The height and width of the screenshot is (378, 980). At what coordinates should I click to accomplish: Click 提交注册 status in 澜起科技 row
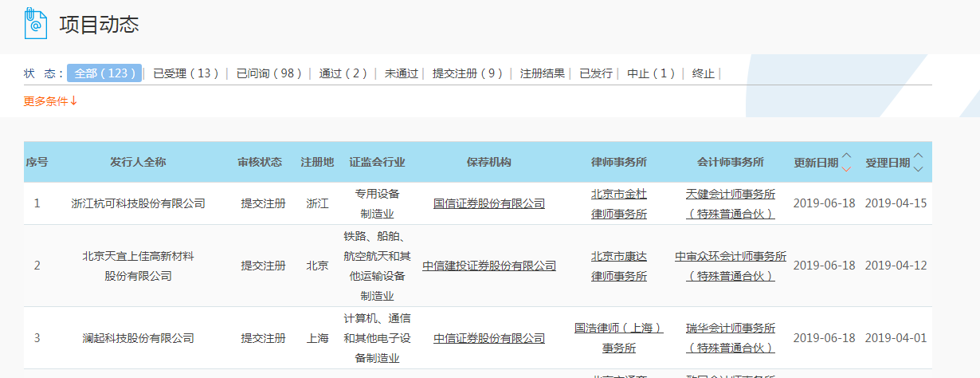[263, 338]
